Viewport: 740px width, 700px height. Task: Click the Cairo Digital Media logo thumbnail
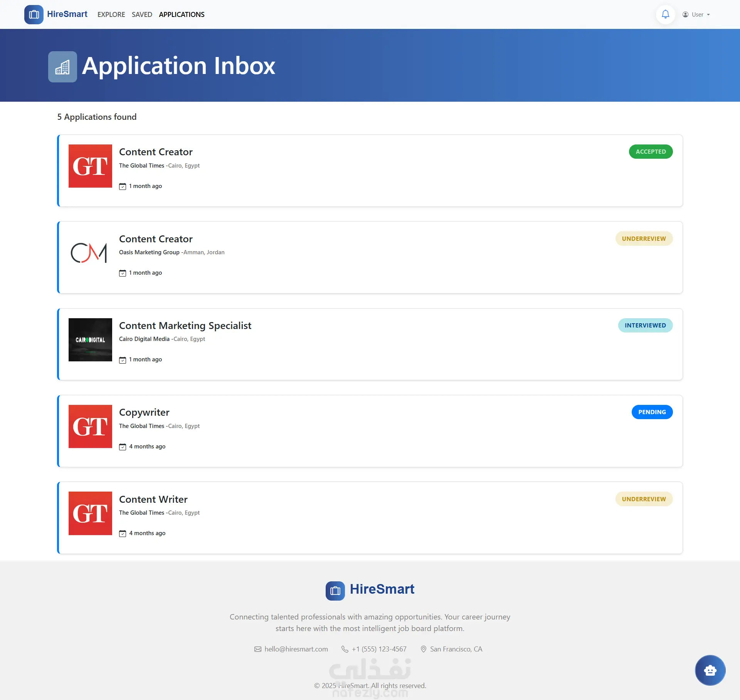tap(90, 340)
